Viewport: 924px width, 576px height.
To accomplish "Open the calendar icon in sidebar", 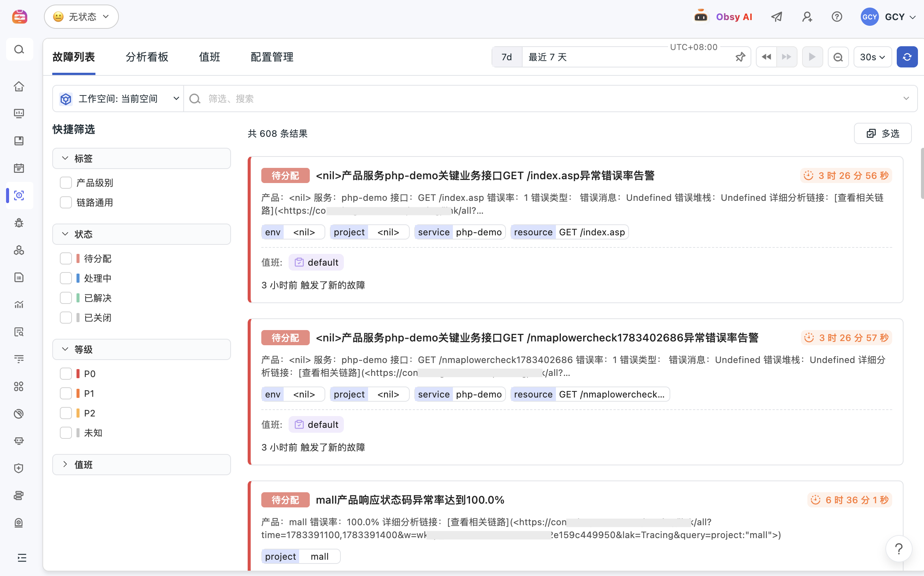I will [19, 168].
